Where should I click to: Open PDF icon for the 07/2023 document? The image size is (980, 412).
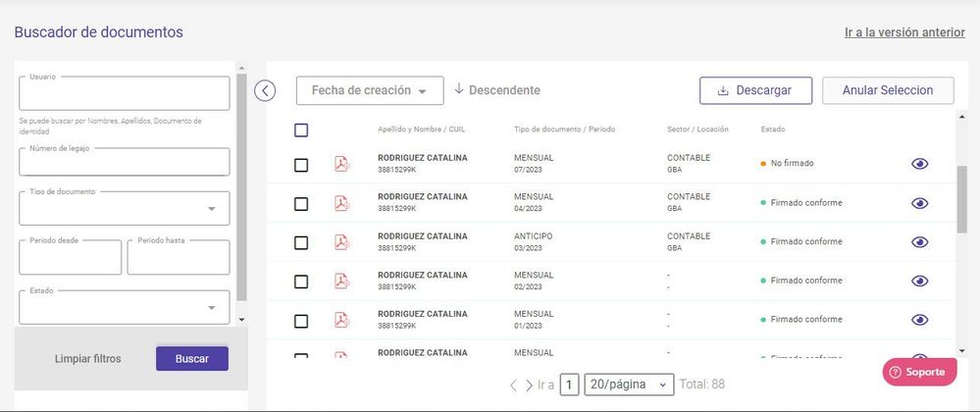pos(342,164)
